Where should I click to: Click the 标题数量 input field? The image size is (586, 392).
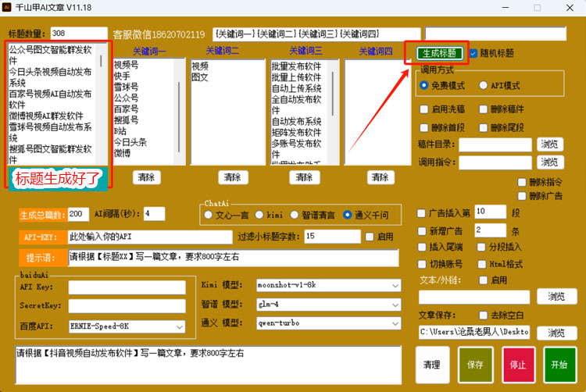pyautogui.click(x=79, y=34)
